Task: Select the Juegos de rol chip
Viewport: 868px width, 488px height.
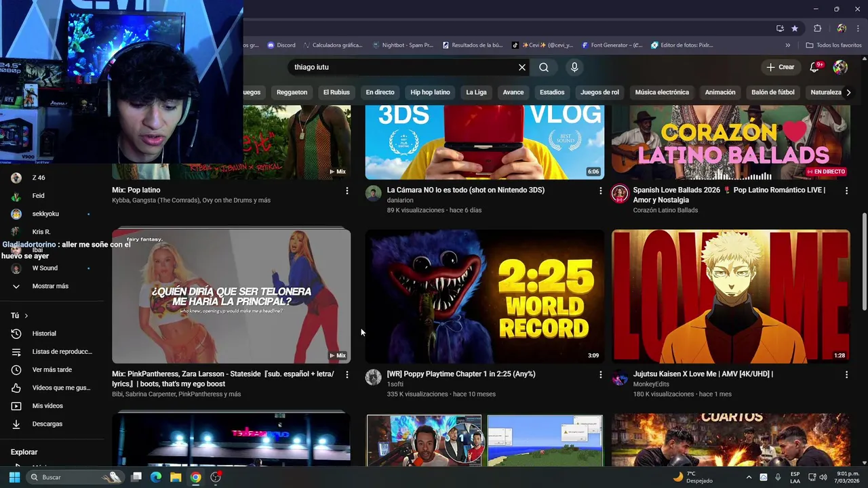Action: coord(599,92)
